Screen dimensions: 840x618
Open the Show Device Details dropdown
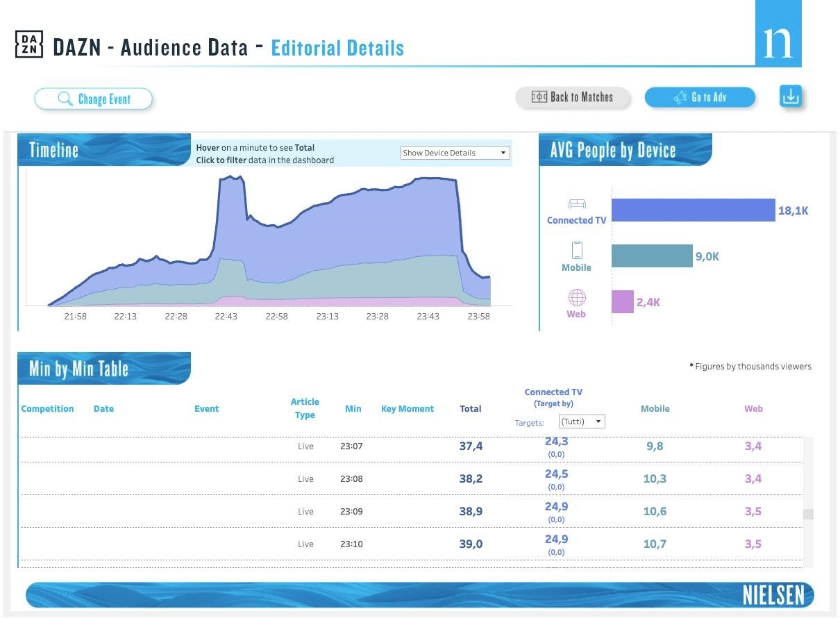(455, 153)
